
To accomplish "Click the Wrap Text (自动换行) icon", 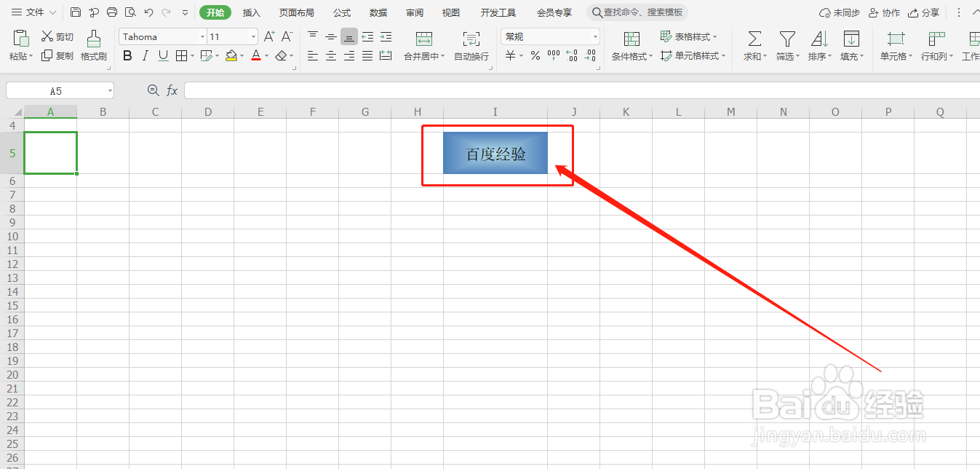I will tap(471, 39).
